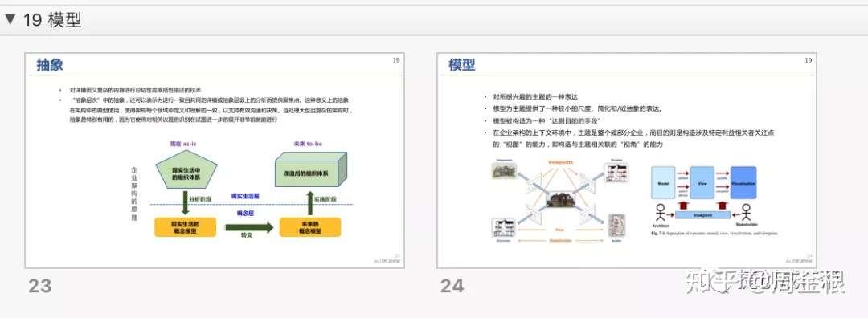Select slide thumbnail 24 titled 模型
The width and height of the screenshot is (868, 318).
(627, 161)
